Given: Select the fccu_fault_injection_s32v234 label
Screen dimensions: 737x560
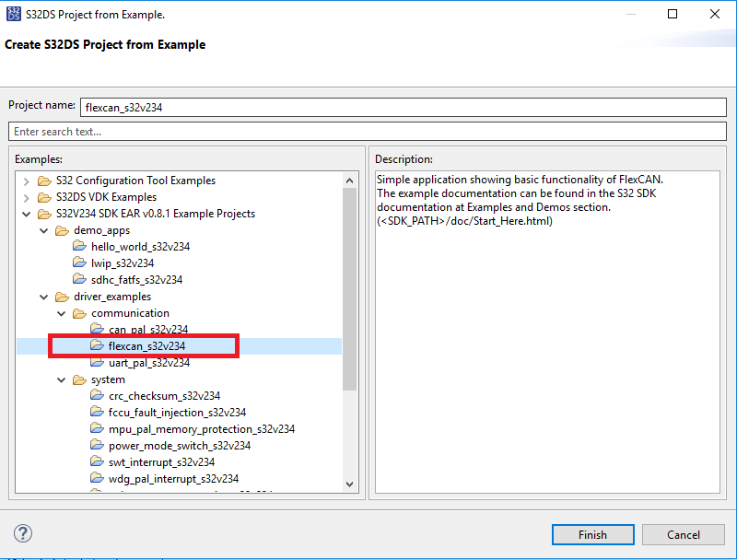Looking at the screenshot, I should [177, 413].
